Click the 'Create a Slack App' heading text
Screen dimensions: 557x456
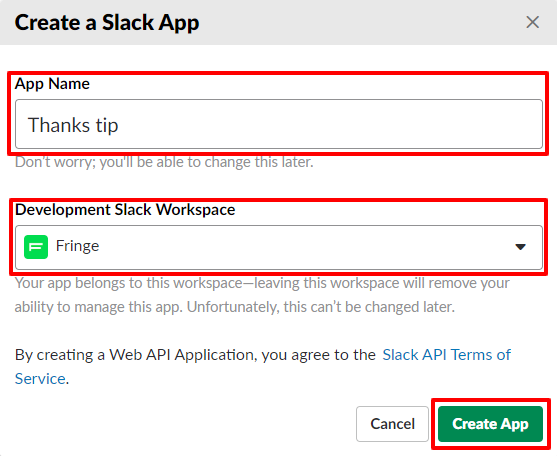[x=107, y=23]
